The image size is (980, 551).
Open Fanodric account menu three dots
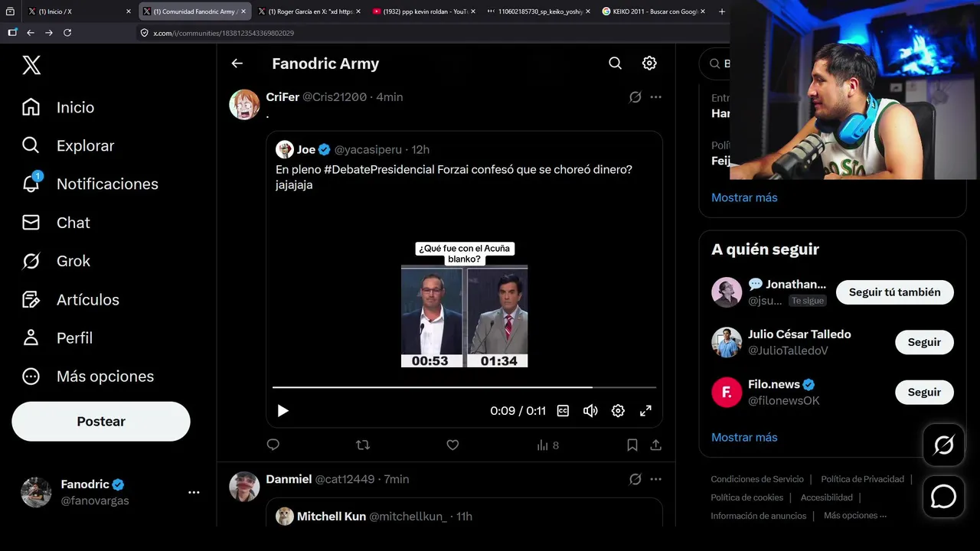pyautogui.click(x=194, y=493)
